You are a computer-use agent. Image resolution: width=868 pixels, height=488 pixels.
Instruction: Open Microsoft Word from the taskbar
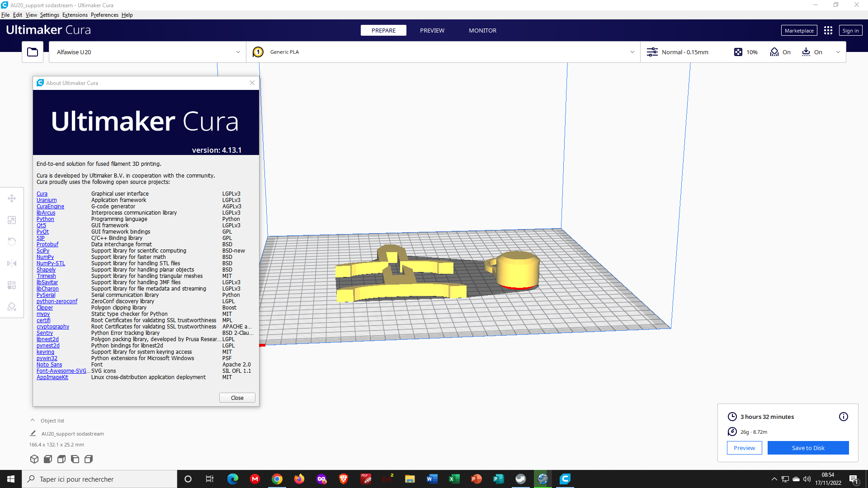432,479
